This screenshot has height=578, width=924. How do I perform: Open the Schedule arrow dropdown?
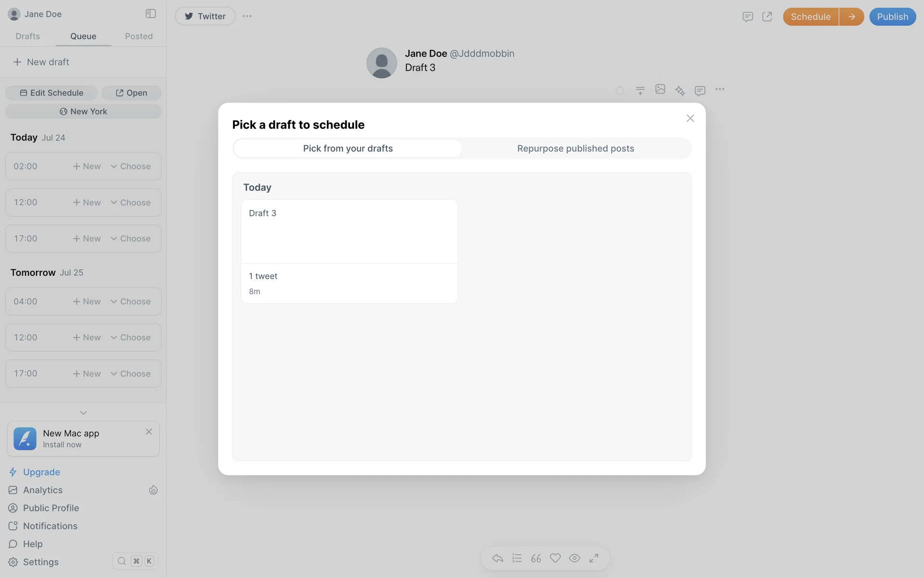coord(851,17)
